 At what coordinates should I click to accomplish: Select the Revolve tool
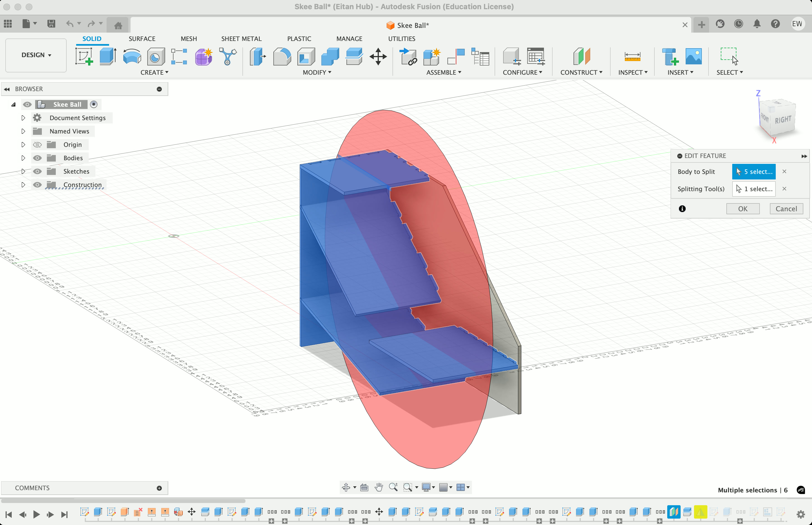click(132, 56)
